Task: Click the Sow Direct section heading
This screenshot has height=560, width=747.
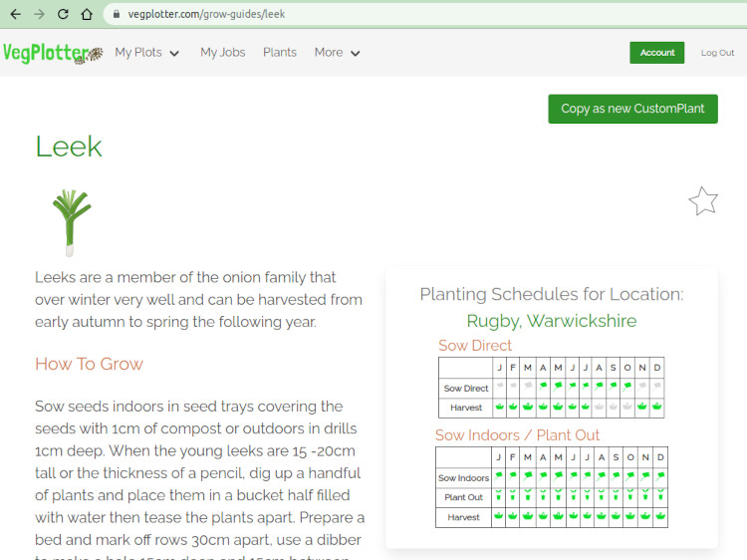Action: pos(475,346)
